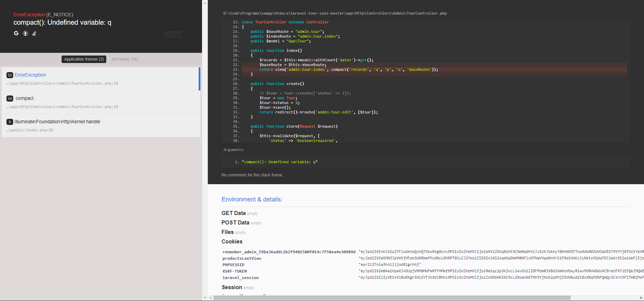Click 'No comments for this stack frame.' text
Image resolution: width=644 pixels, height=301 pixels.
[252, 175]
